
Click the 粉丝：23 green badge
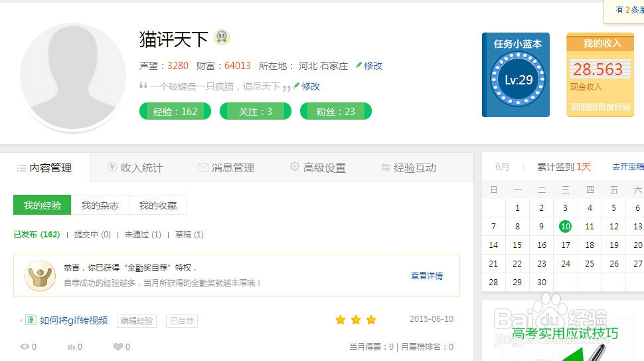point(335,112)
